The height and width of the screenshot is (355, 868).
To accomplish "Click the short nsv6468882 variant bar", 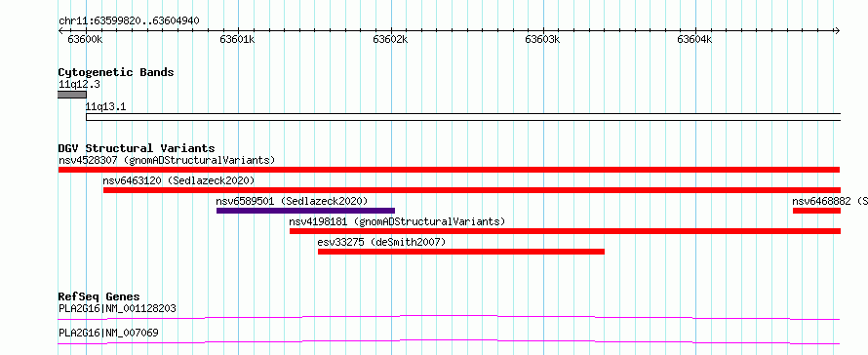I will (x=816, y=211).
